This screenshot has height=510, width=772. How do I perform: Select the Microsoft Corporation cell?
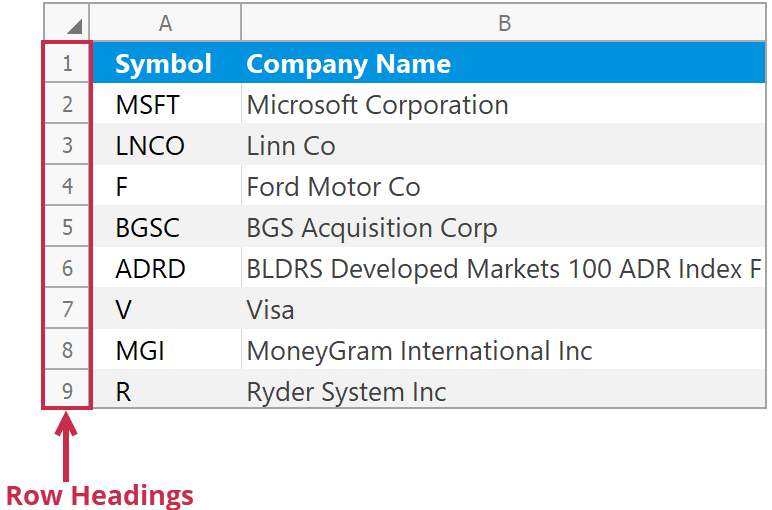pyautogui.click(x=377, y=105)
